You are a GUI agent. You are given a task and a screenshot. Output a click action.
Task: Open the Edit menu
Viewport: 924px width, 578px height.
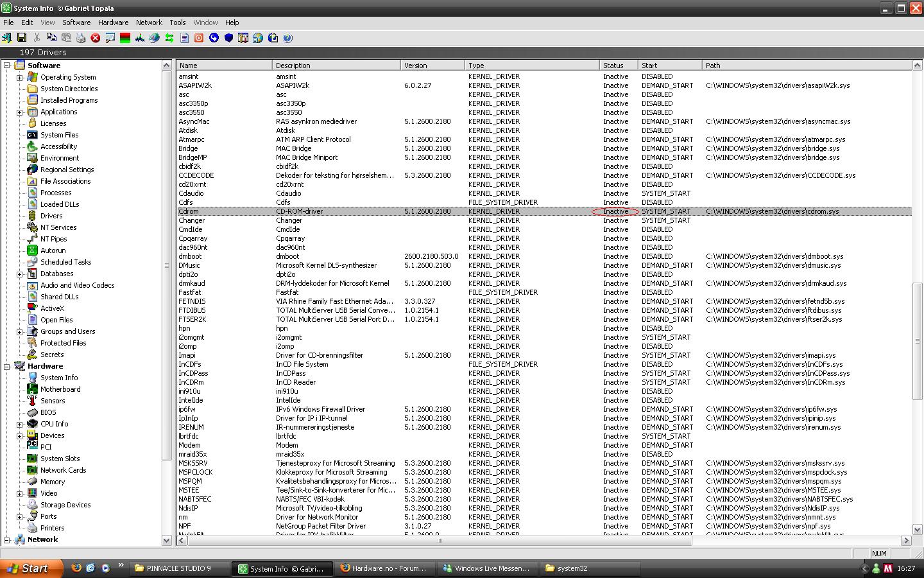[x=27, y=22]
